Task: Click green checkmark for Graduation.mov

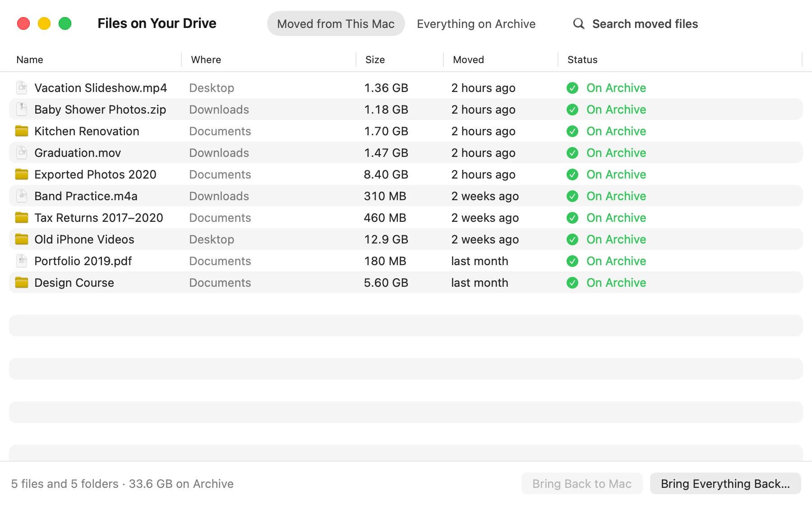Action: click(x=572, y=153)
